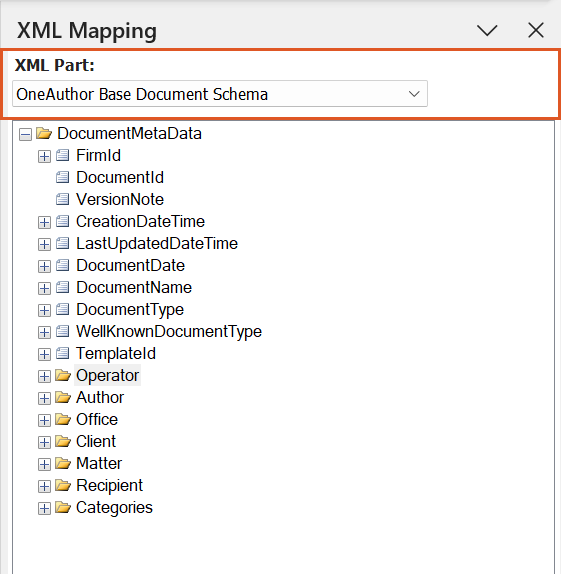Click the DocumentMetaData folder icon
Viewport: 561px width, 574px height.
pyautogui.click(x=44, y=133)
